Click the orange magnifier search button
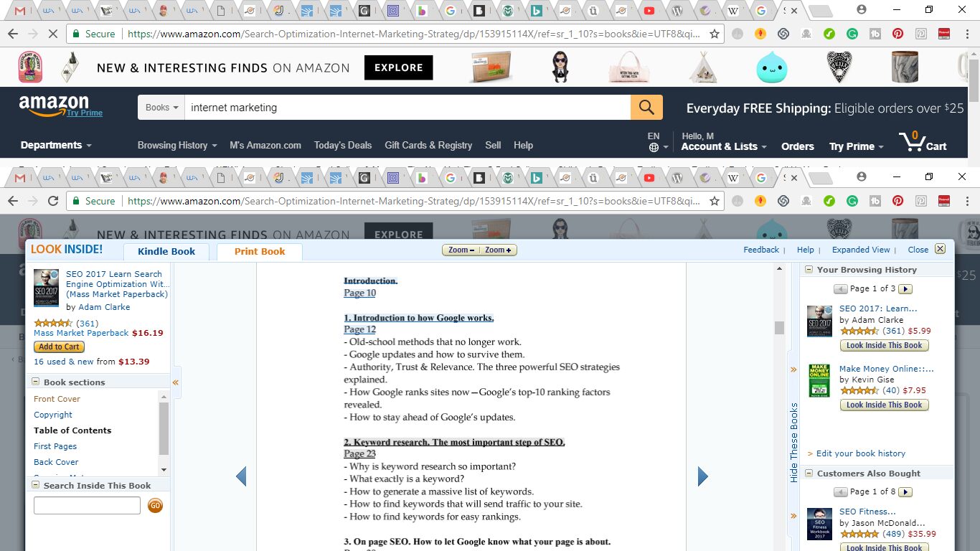980x551 pixels. pyautogui.click(x=646, y=108)
